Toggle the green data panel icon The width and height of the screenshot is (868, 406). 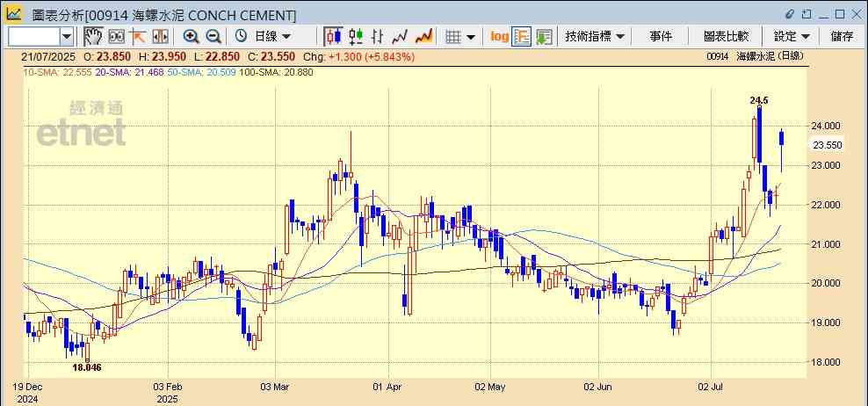click(544, 37)
